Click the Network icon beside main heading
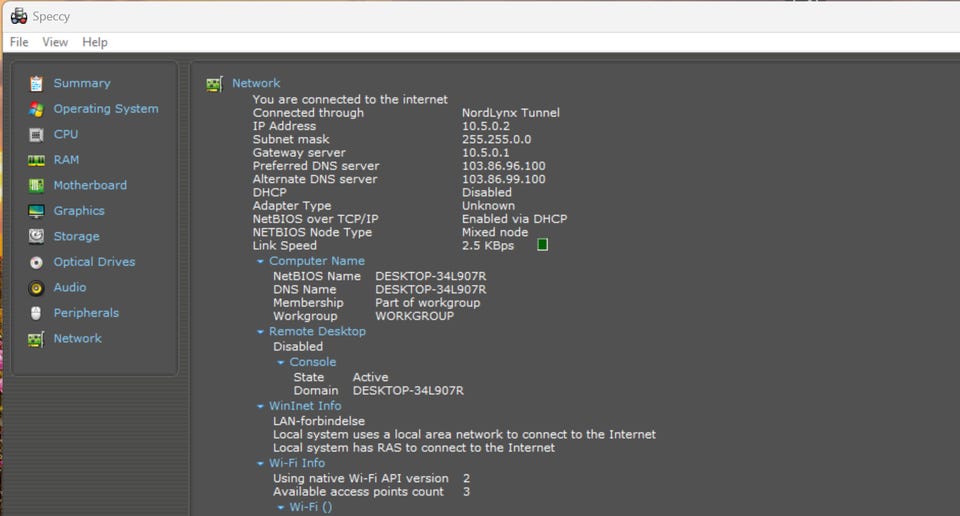 tap(214, 84)
